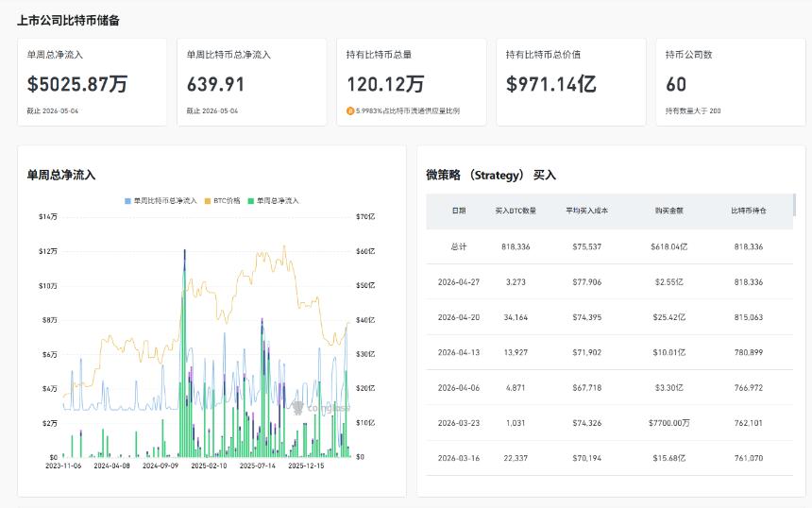Click the 购买金额 column header
Screen dimensions: 812x508
669,211
